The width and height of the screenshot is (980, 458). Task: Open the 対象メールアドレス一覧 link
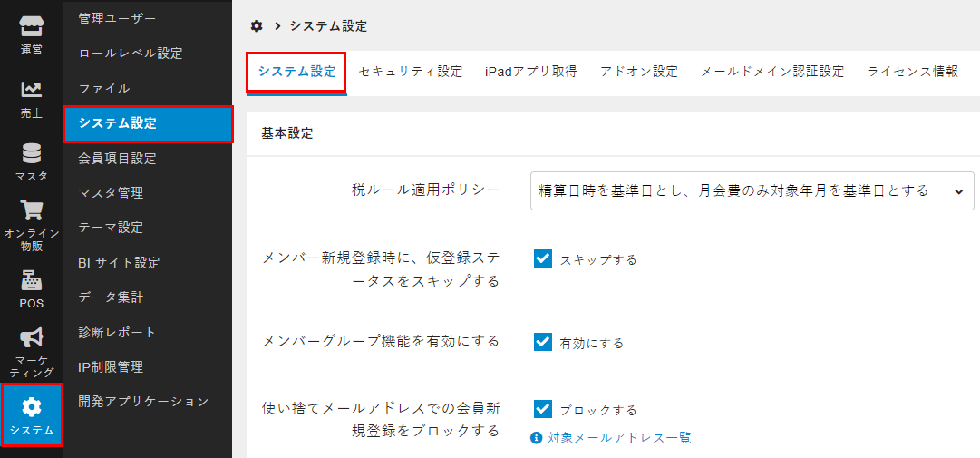pos(619,438)
